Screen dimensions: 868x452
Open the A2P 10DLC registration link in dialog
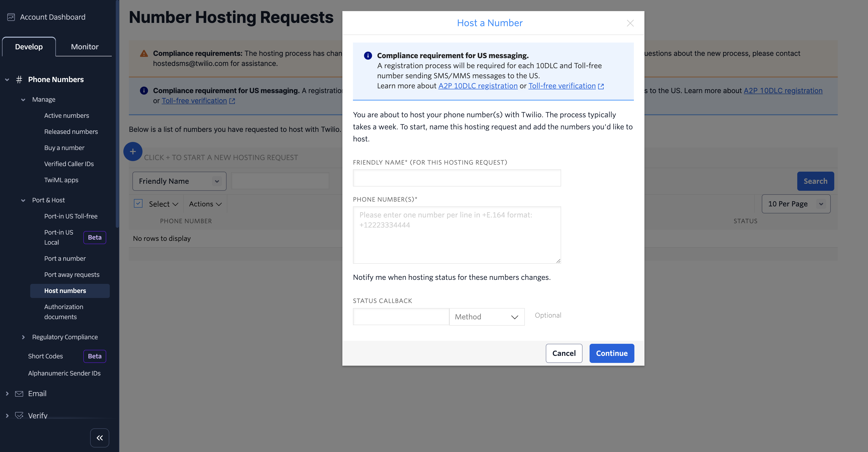[478, 86]
